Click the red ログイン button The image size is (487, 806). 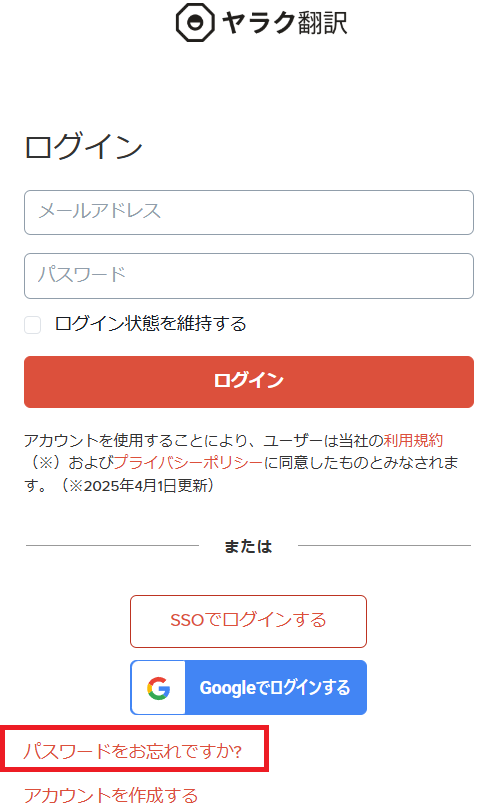click(x=249, y=382)
